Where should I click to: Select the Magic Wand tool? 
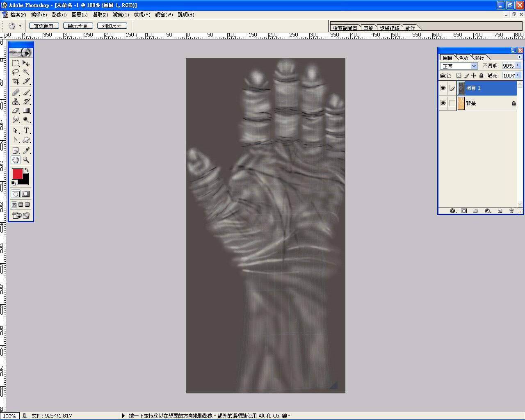pos(26,72)
